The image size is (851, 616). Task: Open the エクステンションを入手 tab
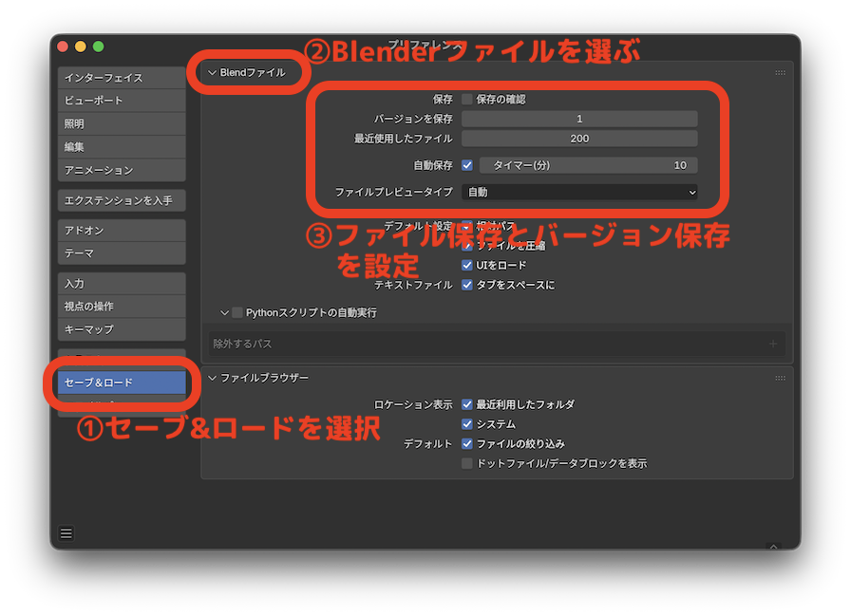coord(122,200)
